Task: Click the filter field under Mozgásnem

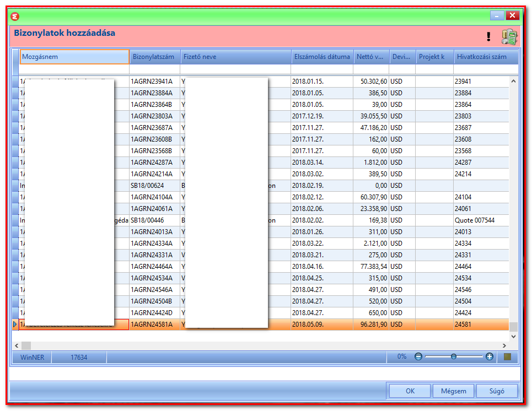Action: click(74, 69)
